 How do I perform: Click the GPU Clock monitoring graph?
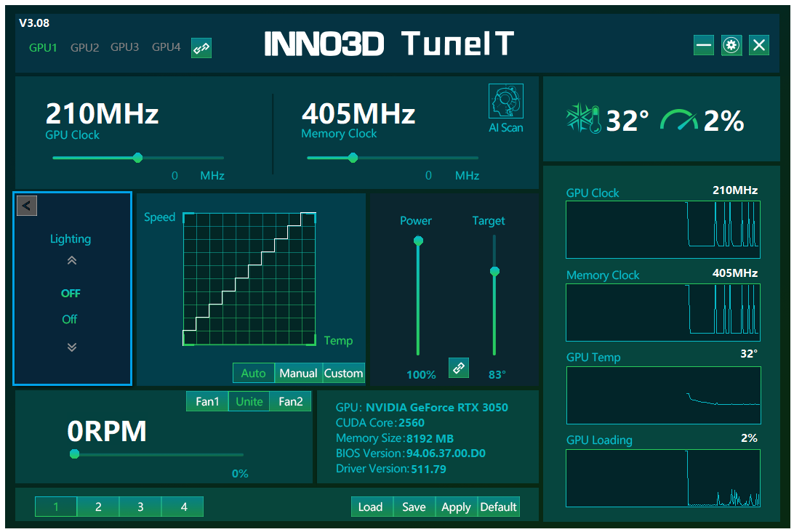[x=663, y=230]
